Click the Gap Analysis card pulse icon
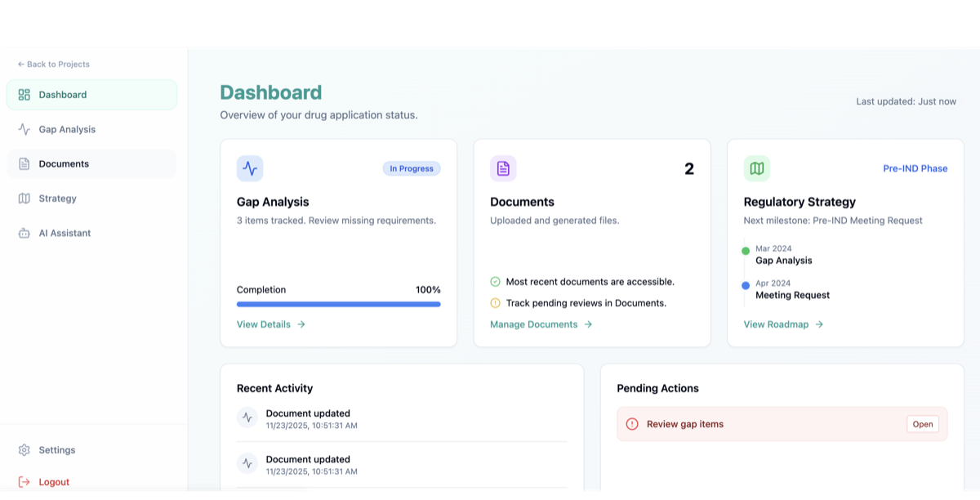The height and width of the screenshot is (500, 980). click(x=250, y=169)
